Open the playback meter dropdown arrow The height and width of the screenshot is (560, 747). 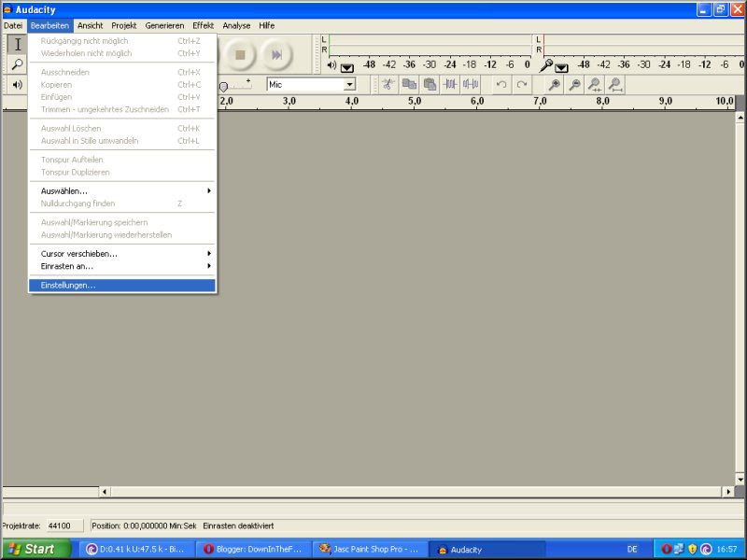pyautogui.click(x=346, y=67)
